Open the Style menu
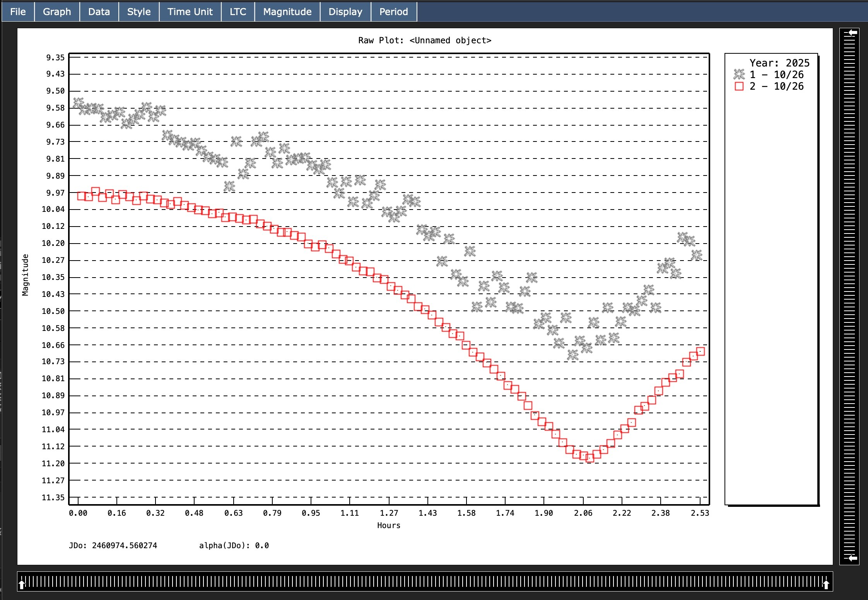The height and width of the screenshot is (600, 868). click(139, 12)
